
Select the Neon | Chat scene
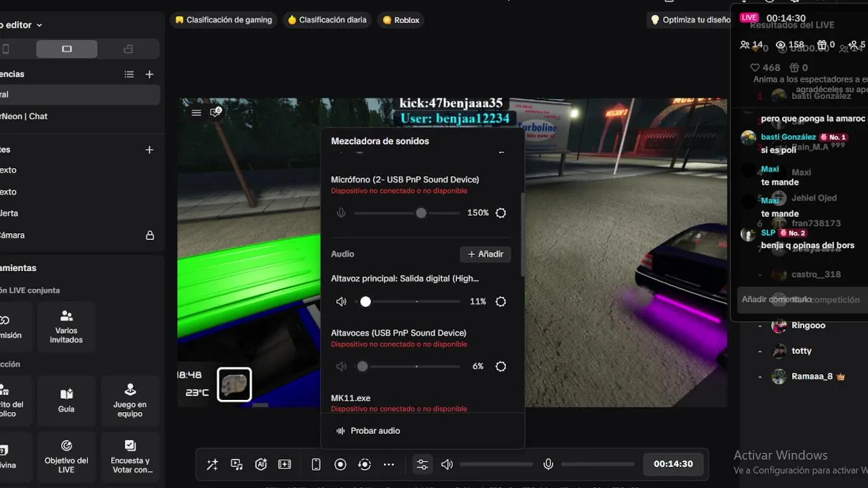pos(80,117)
